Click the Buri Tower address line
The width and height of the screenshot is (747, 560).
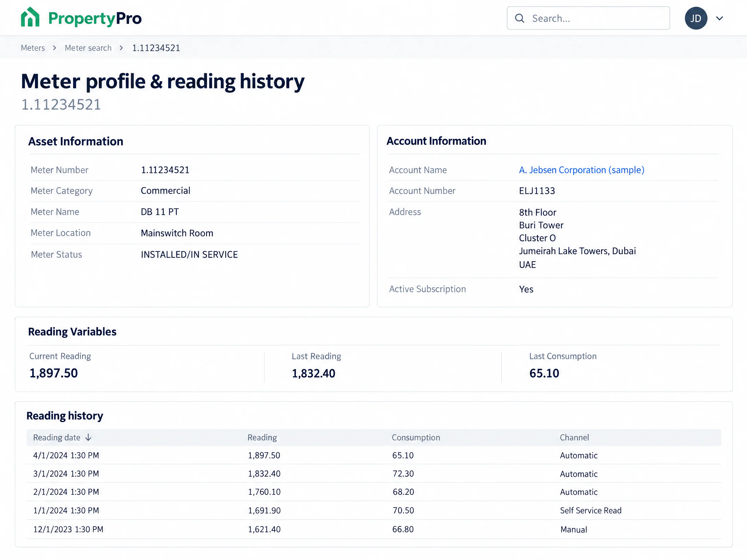541,225
